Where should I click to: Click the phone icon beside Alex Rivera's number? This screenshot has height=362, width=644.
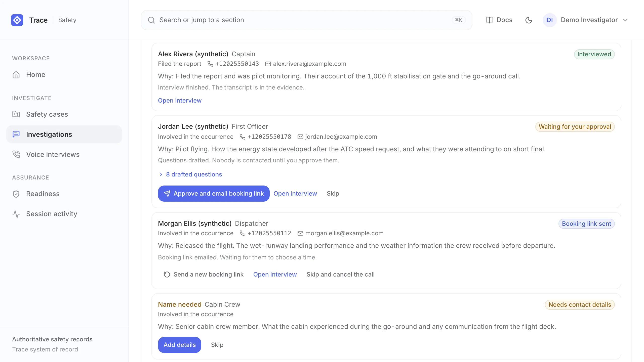pos(210,64)
